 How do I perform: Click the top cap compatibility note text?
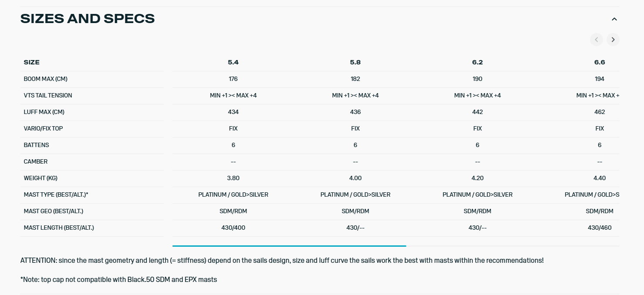119,279
